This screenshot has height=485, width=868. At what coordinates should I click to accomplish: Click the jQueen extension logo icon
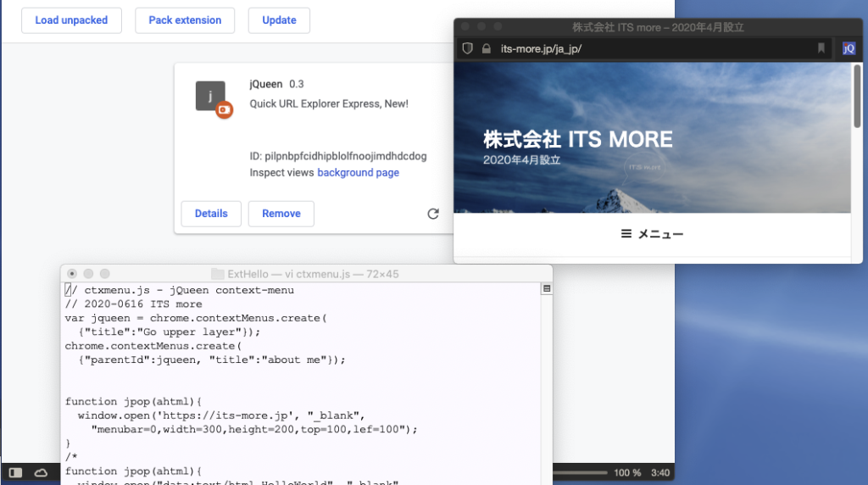(x=213, y=98)
